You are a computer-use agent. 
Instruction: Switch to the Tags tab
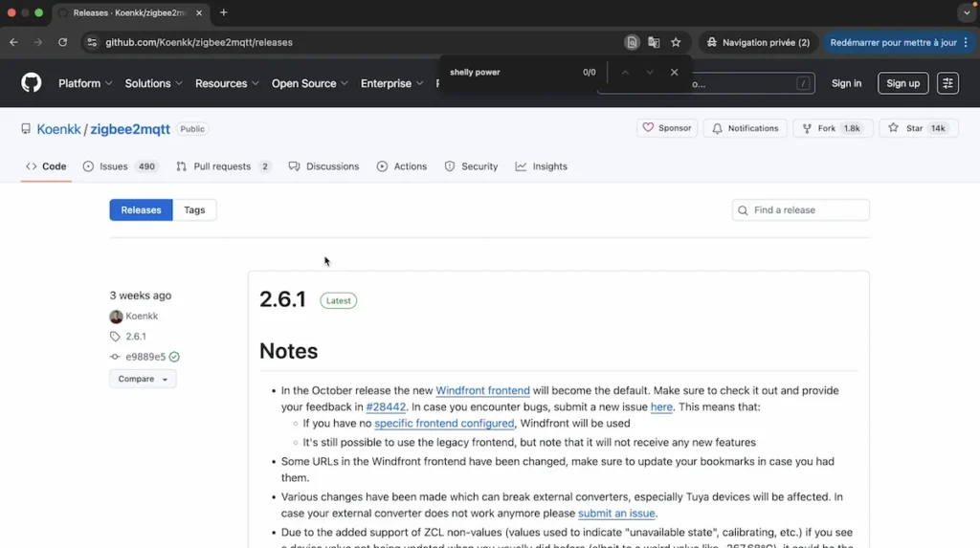(194, 210)
